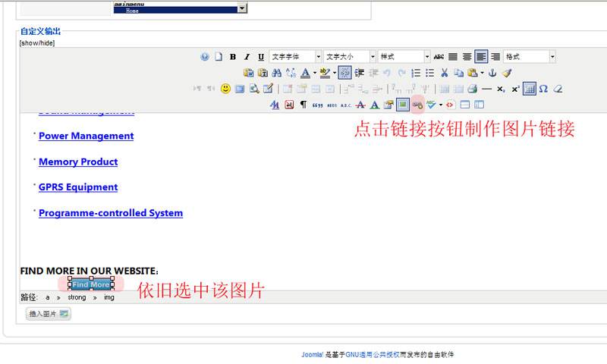Expand the highlight color picker arrow
Screen dimensions: 607x364
[x=335, y=73]
